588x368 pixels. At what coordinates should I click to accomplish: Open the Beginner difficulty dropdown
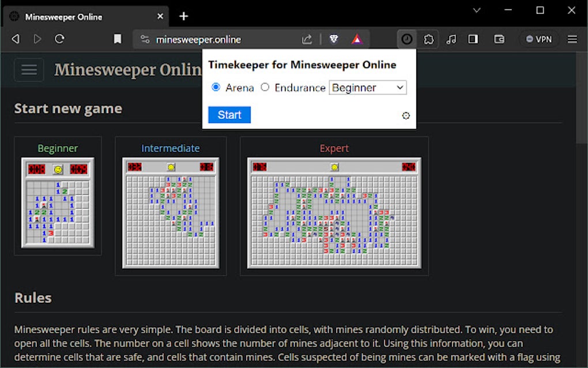coord(368,87)
